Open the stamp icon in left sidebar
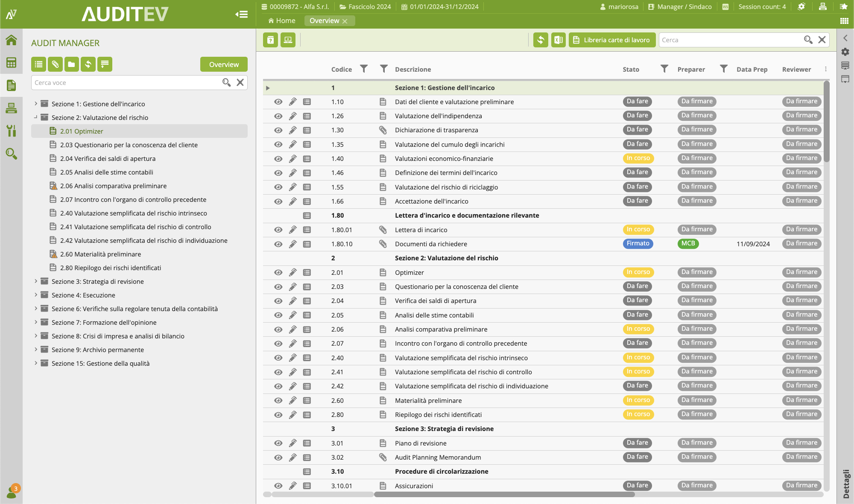Viewport: 854px width, 504px height. pos(11,108)
